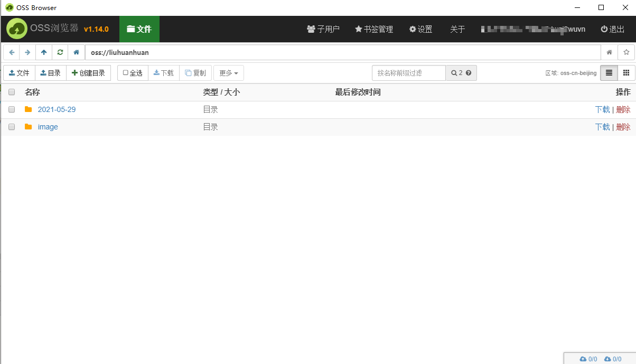
Task: Check the image row checkbox
Action: click(12, 127)
